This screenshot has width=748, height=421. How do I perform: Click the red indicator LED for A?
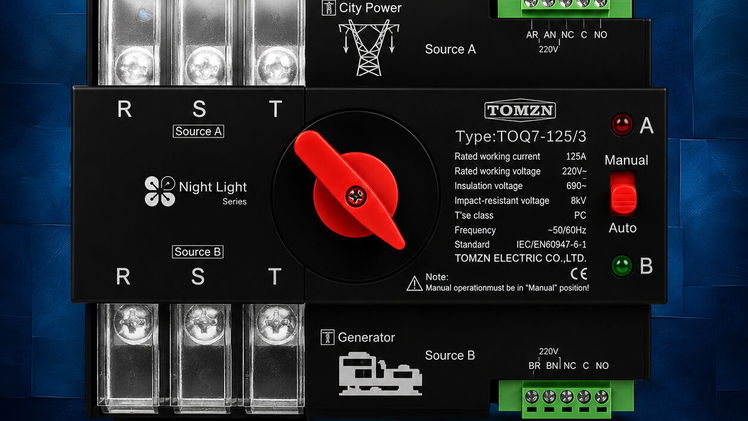click(622, 124)
